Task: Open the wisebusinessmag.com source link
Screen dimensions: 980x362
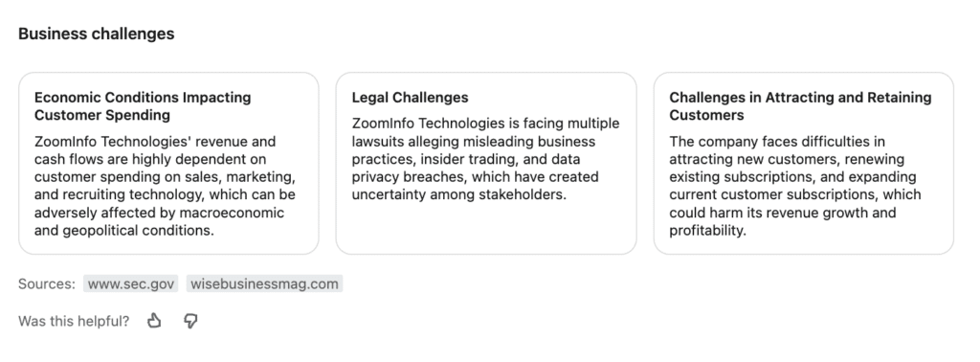Action: click(264, 283)
